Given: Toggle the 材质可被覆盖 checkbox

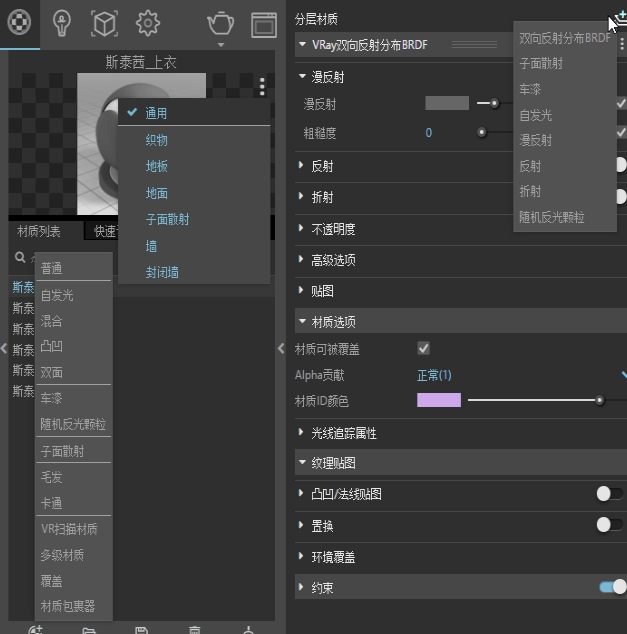Looking at the screenshot, I should point(423,348).
